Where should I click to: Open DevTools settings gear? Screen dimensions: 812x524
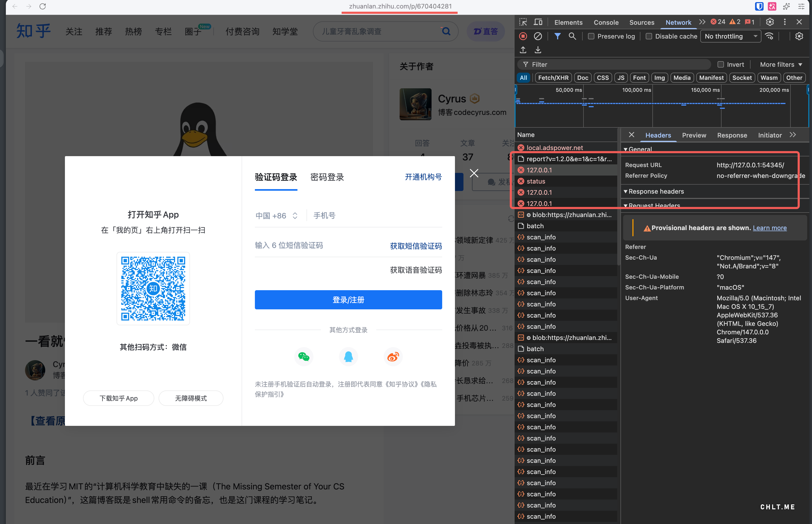pyautogui.click(x=770, y=22)
